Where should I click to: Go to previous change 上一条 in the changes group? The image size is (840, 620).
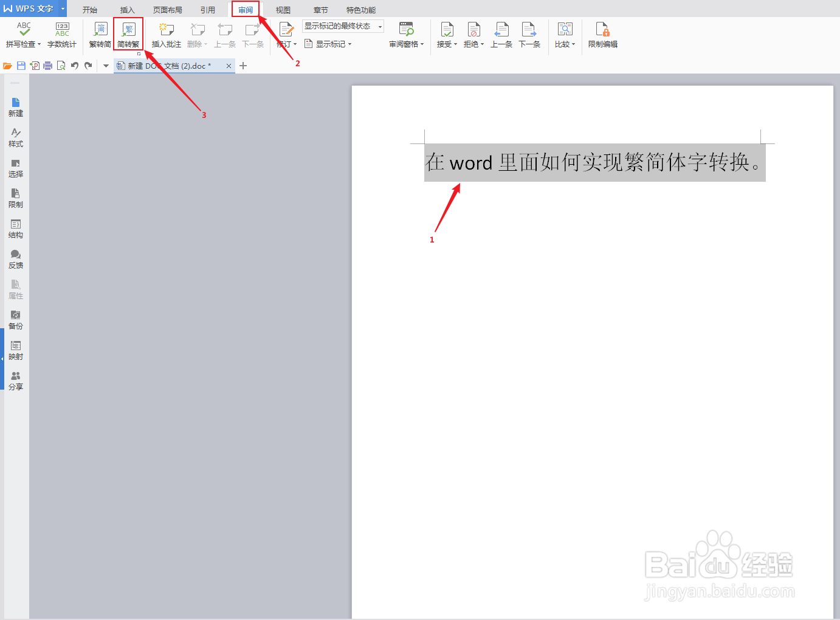pos(501,35)
